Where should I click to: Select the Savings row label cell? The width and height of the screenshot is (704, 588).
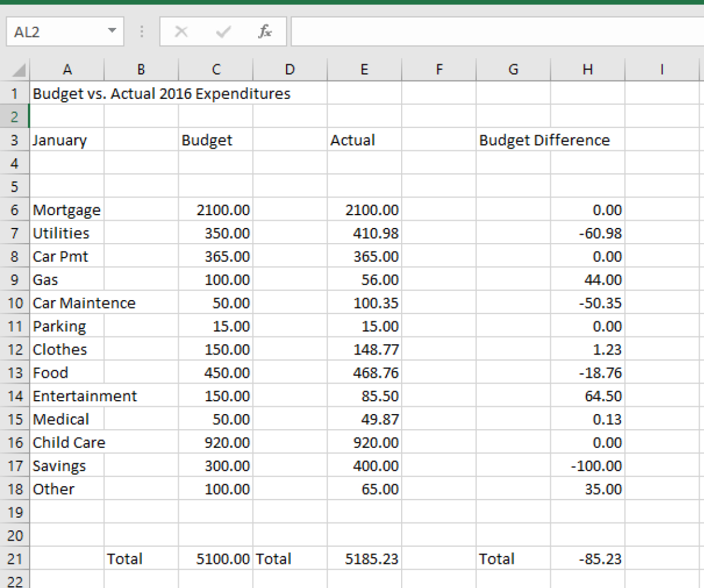(x=67, y=466)
